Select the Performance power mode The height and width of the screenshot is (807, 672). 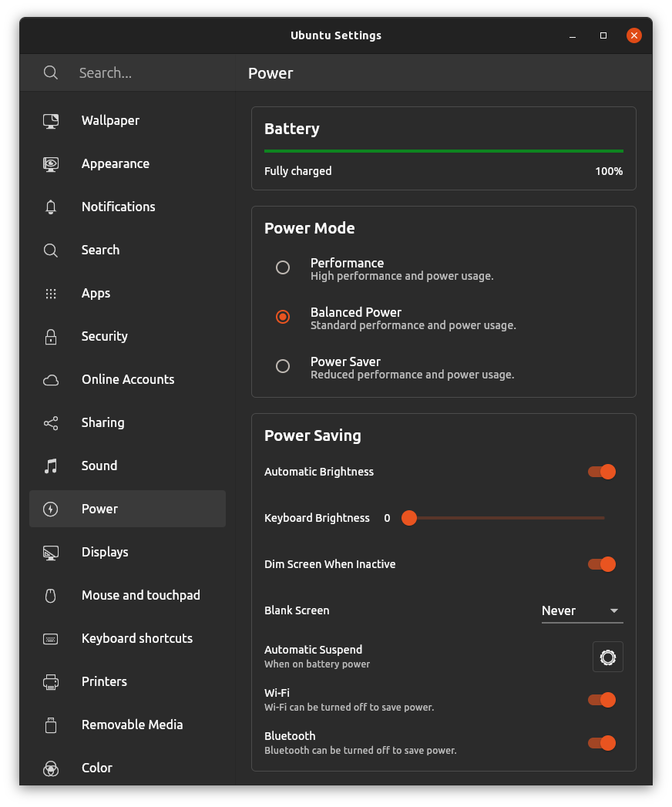(x=283, y=267)
